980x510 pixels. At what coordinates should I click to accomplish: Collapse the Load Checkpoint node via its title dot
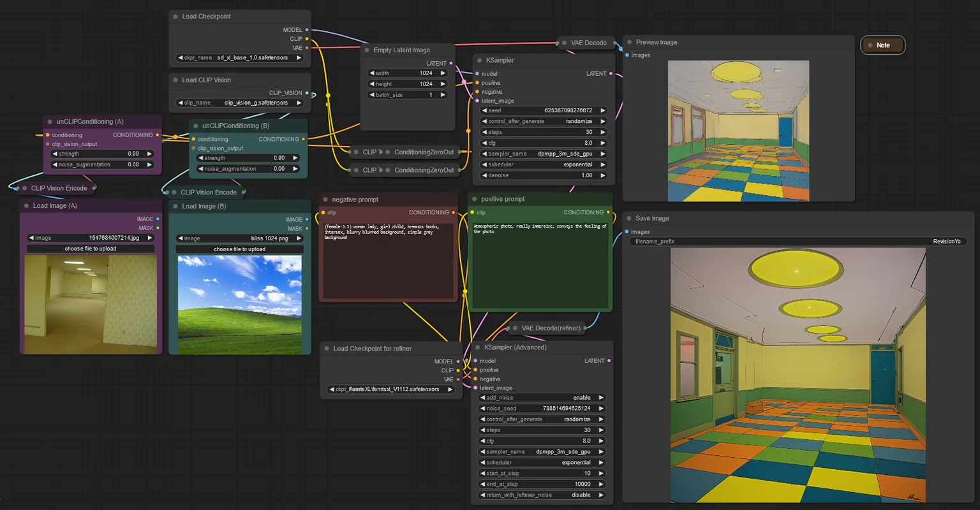pos(175,17)
